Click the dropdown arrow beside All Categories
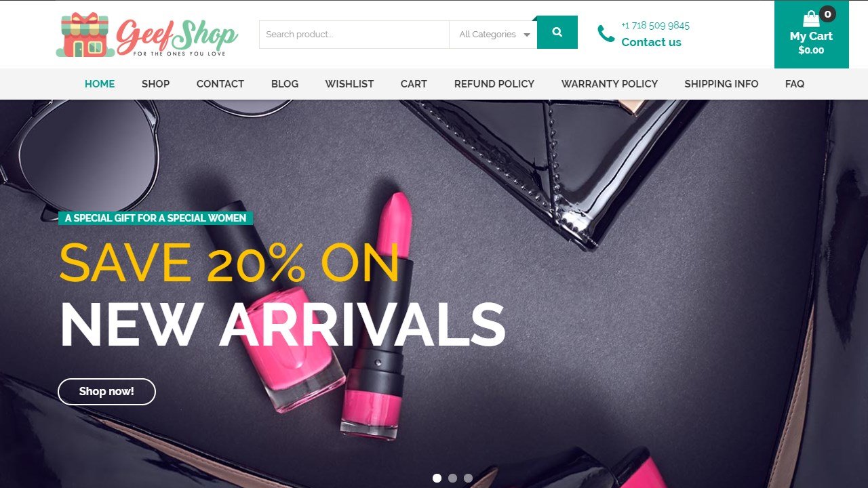868x488 pixels. [x=527, y=35]
